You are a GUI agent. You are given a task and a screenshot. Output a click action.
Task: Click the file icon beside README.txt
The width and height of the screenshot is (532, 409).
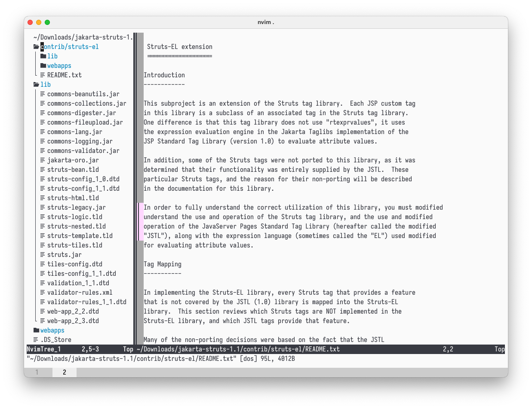tap(43, 75)
